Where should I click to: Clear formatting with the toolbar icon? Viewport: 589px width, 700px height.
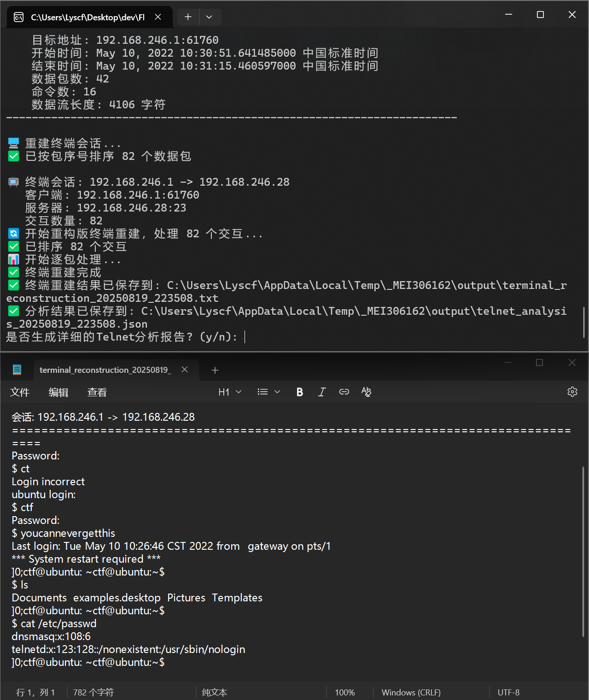click(366, 392)
